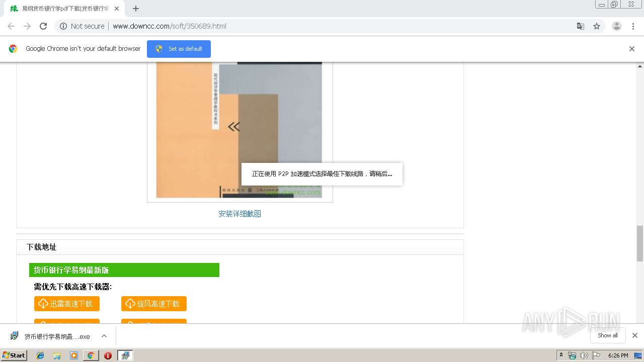
Task: Click the 6:26 PM clock
Action: pos(618,355)
